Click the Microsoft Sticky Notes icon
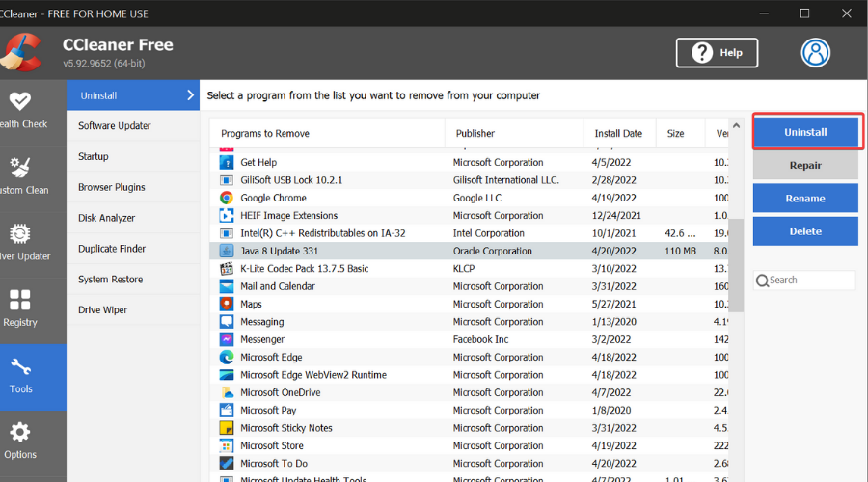The height and width of the screenshot is (482, 868). pos(227,428)
